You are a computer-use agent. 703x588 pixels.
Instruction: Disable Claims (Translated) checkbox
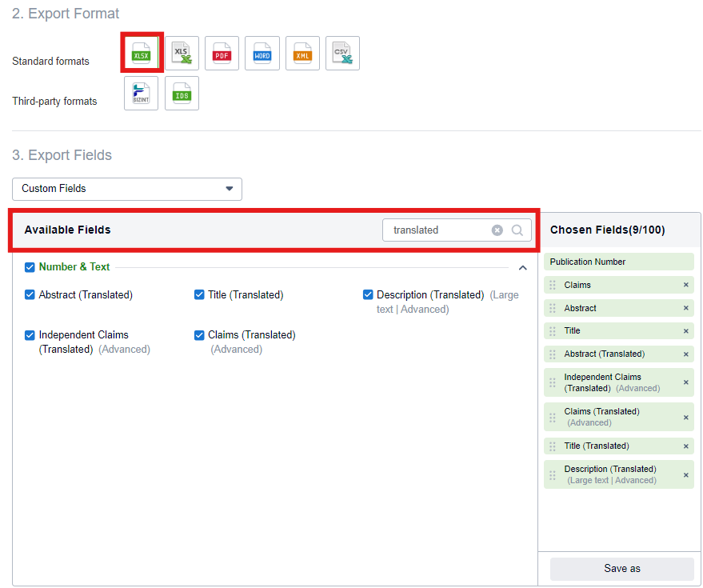(199, 334)
